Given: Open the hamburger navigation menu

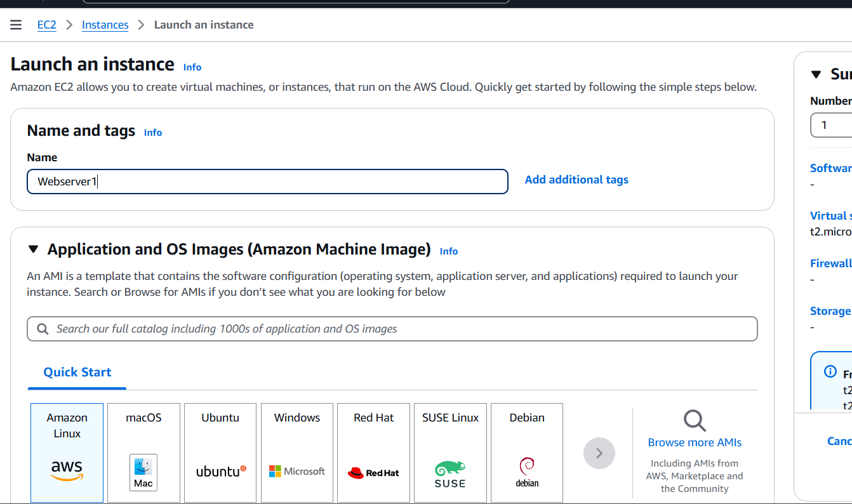Looking at the screenshot, I should [x=16, y=25].
